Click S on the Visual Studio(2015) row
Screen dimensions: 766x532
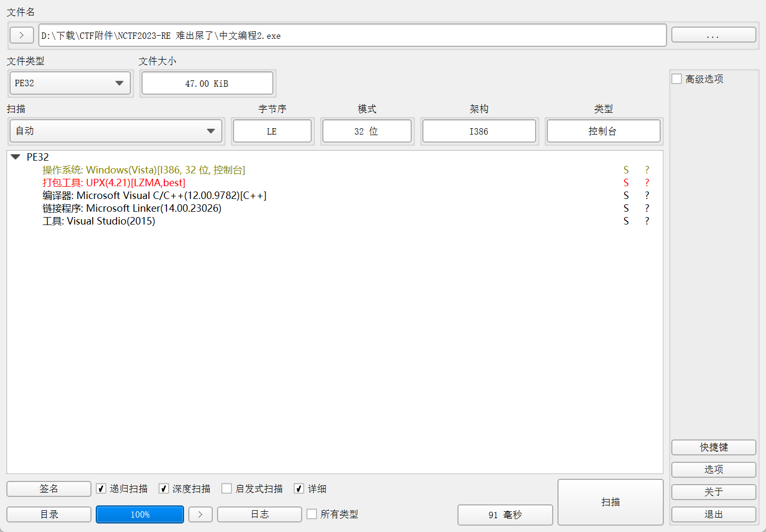626,221
